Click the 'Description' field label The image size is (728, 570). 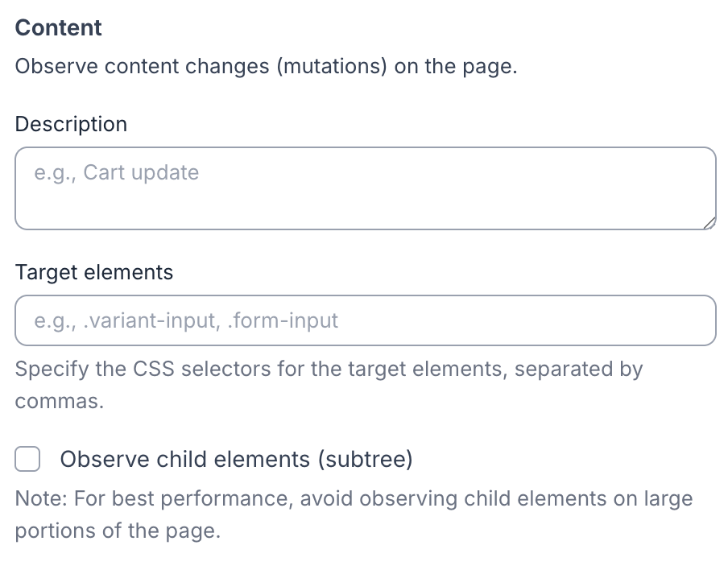point(71,125)
